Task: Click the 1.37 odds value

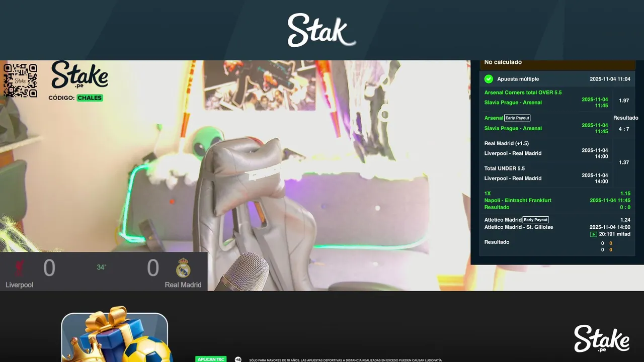Action: click(x=624, y=162)
